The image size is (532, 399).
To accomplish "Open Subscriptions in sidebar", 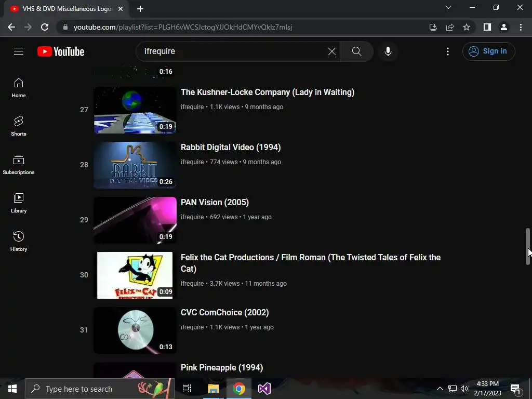I will [x=19, y=165].
